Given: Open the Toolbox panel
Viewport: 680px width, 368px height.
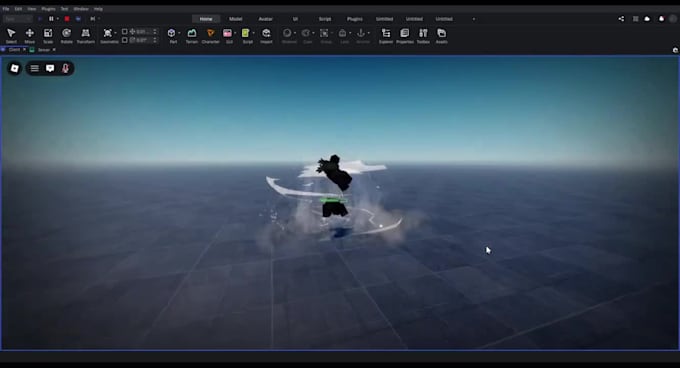Looking at the screenshot, I should 423,35.
